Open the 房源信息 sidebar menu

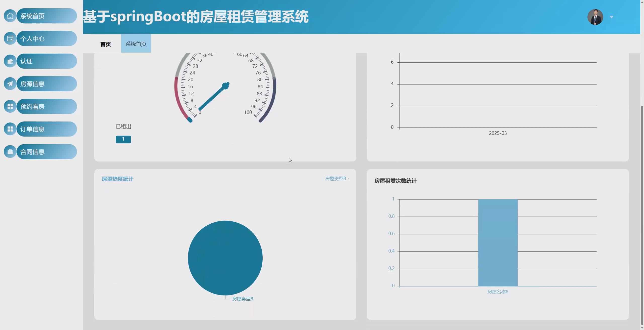(47, 84)
